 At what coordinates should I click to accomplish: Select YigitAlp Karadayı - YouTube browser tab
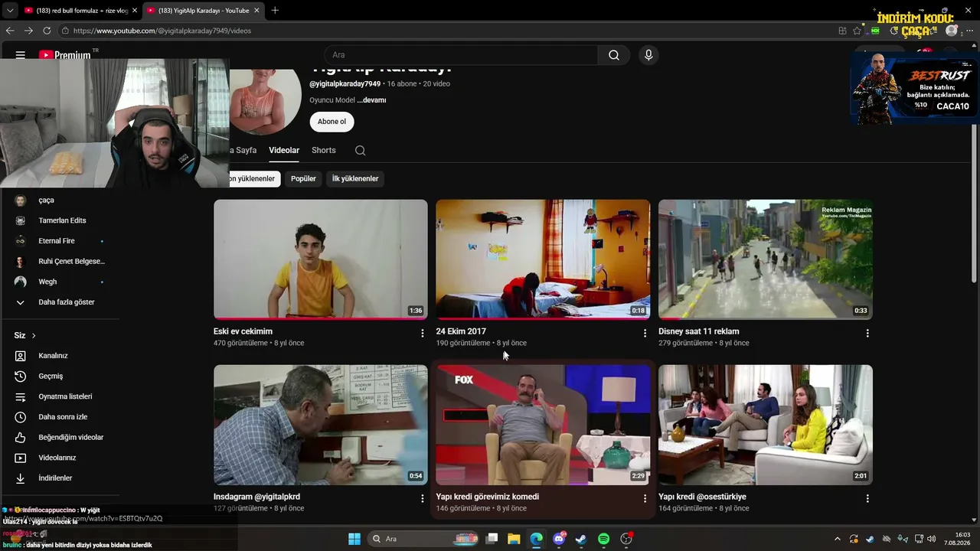pos(202,11)
